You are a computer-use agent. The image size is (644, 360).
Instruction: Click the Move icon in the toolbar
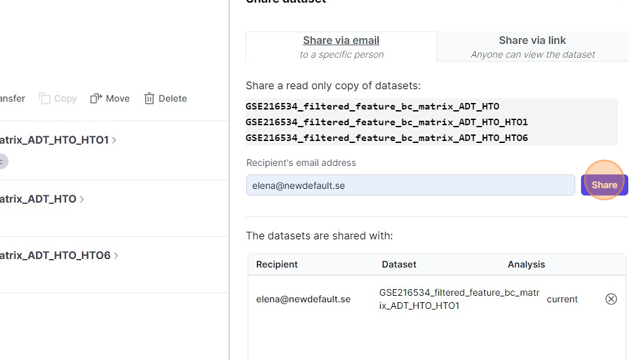pyautogui.click(x=96, y=98)
